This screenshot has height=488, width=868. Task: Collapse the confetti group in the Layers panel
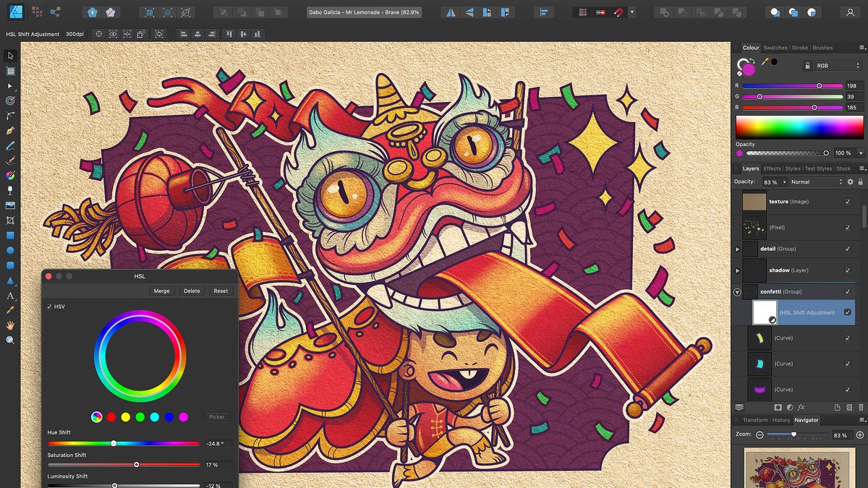pyautogui.click(x=737, y=291)
